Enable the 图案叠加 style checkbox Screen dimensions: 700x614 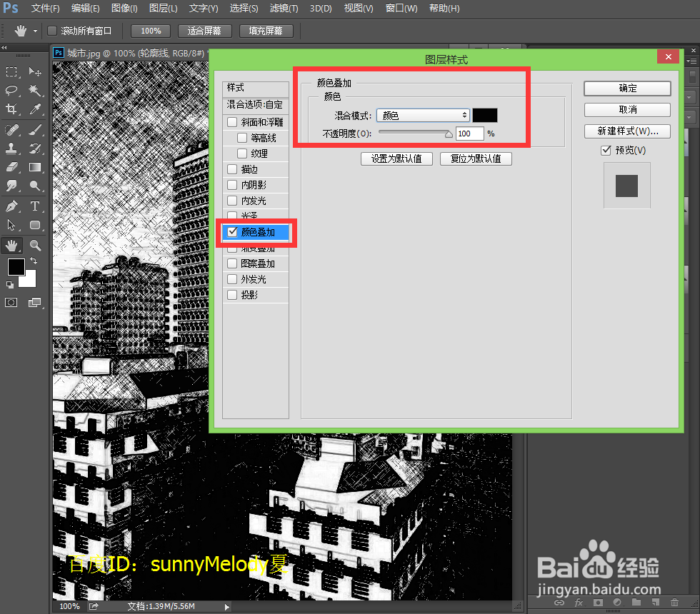click(x=232, y=263)
